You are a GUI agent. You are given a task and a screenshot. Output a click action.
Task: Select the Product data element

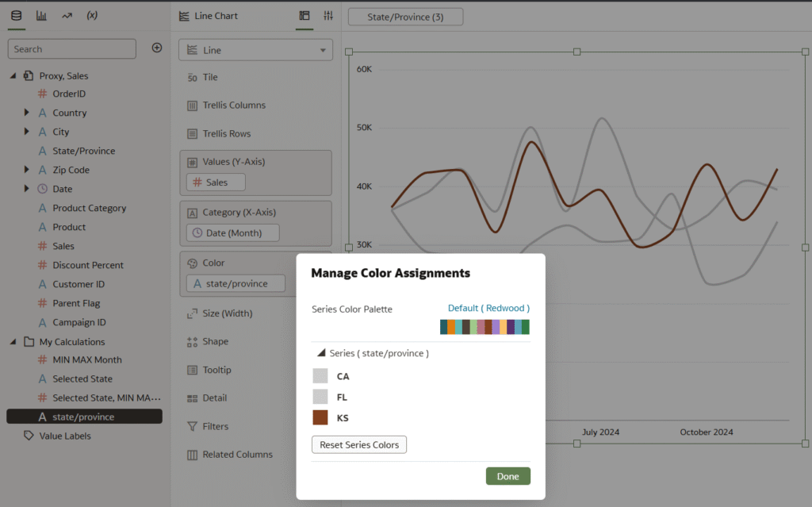[x=69, y=227]
